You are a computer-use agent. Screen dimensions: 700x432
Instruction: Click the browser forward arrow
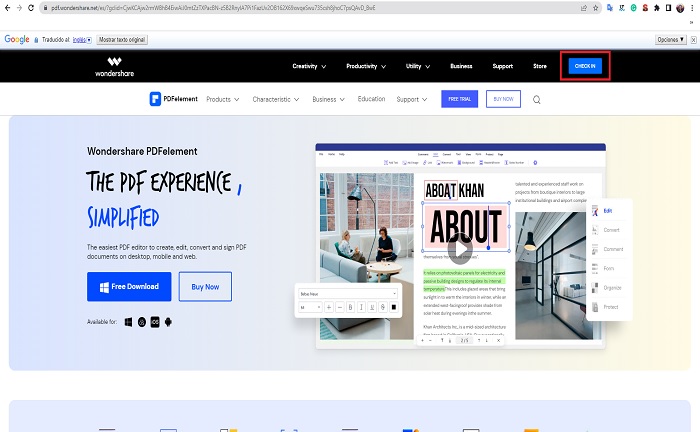coord(19,8)
